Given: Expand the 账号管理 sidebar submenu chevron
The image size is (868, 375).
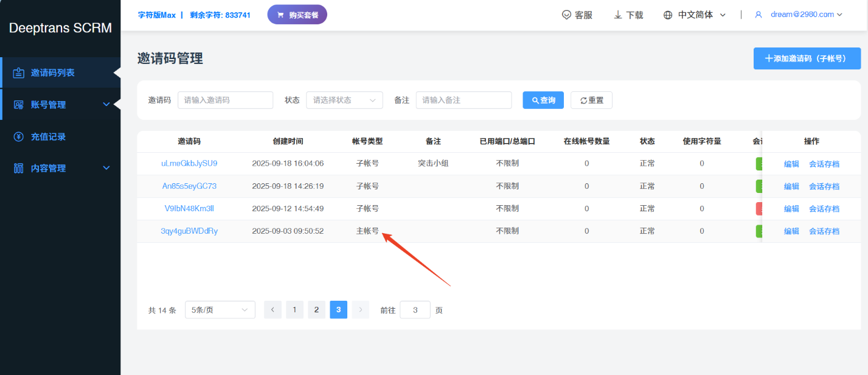Looking at the screenshot, I should 106,105.
